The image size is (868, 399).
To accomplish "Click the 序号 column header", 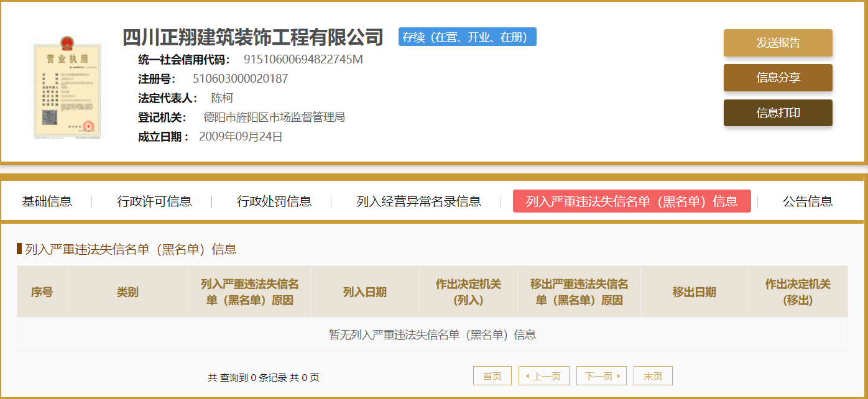I will [42, 292].
